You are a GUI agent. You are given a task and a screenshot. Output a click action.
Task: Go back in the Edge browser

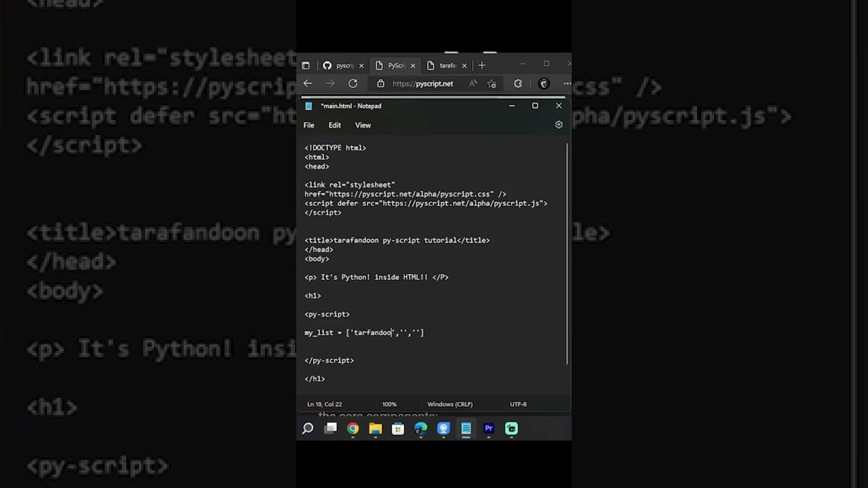[x=308, y=83]
